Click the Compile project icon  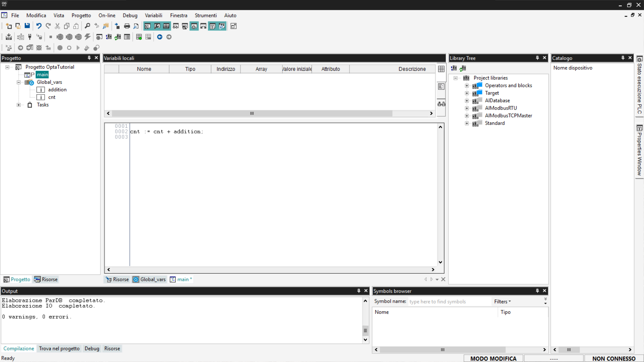9,37
